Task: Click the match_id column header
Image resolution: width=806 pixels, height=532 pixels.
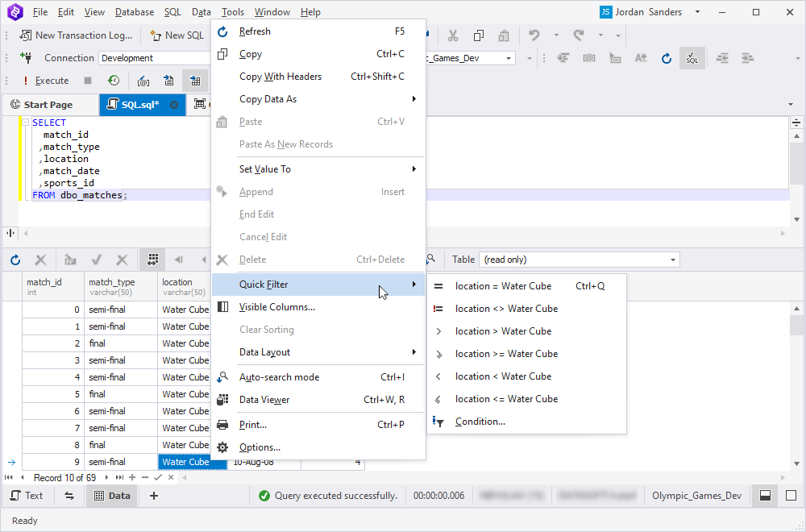Action: (x=53, y=286)
